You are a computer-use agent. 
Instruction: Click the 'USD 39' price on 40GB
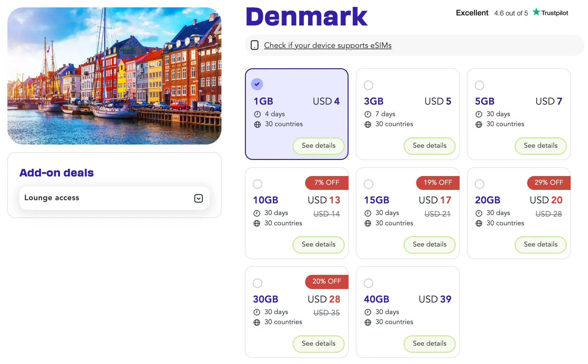pyautogui.click(x=435, y=299)
